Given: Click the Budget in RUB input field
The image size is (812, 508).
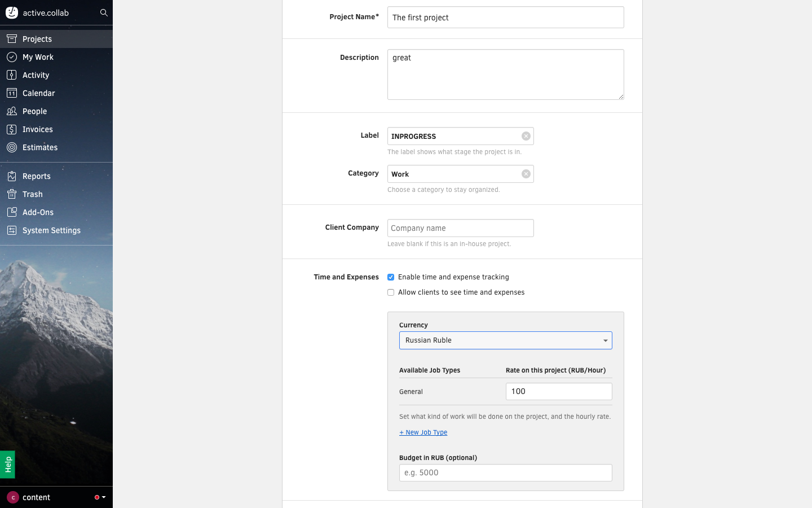Looking at the screenshot, I should click(x=505, y=473).
